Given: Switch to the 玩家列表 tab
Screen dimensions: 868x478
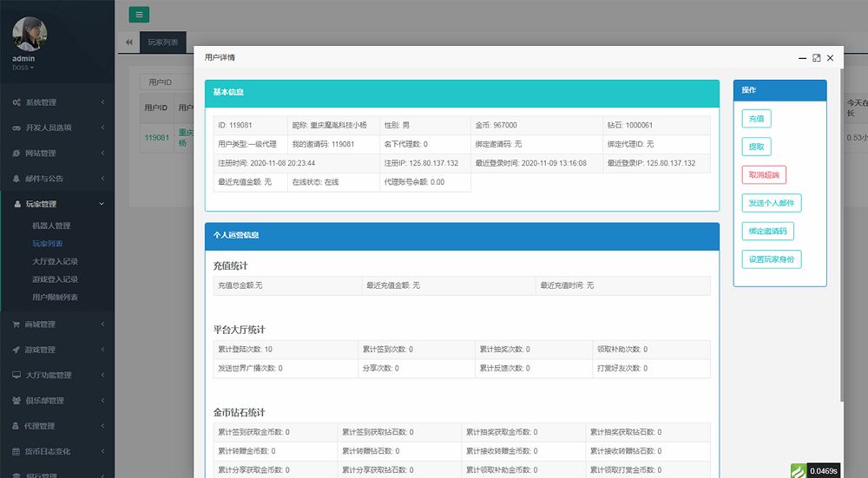Looking at the screenshot, I should coord(163,42).
